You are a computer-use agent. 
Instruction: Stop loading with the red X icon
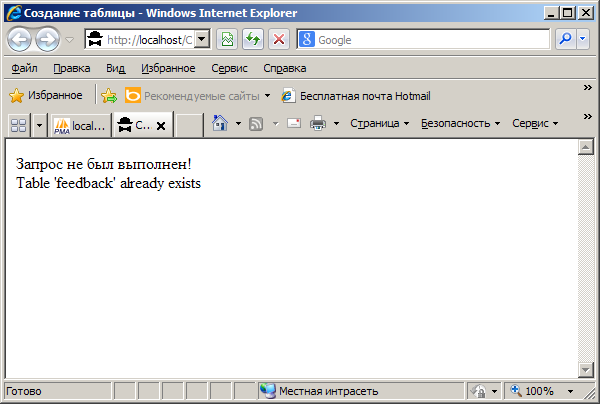[x=279, y=39]
